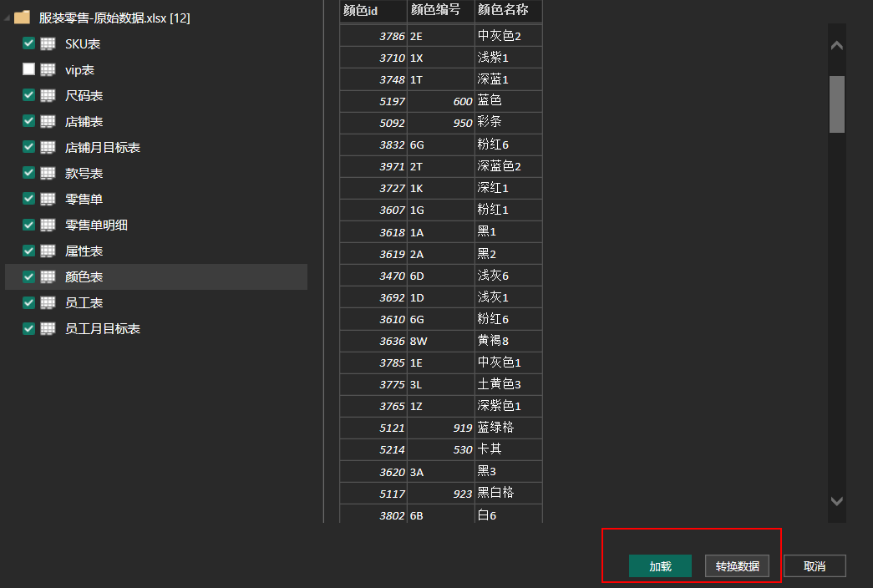Click the table icon next to 零售单
Screen dimensions: 873x588
click(x=48, y=199)
